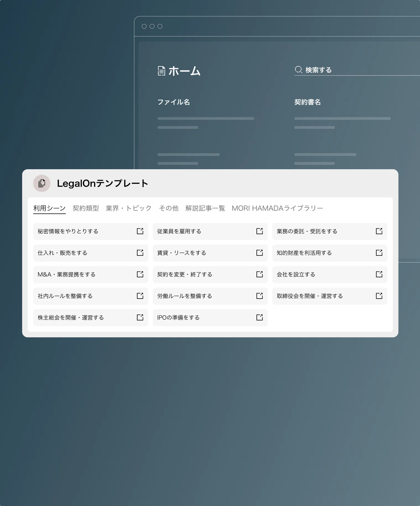Open external link icon for 社内ルールを整備する
The image size is (420, 506).
tap(140, 296)
